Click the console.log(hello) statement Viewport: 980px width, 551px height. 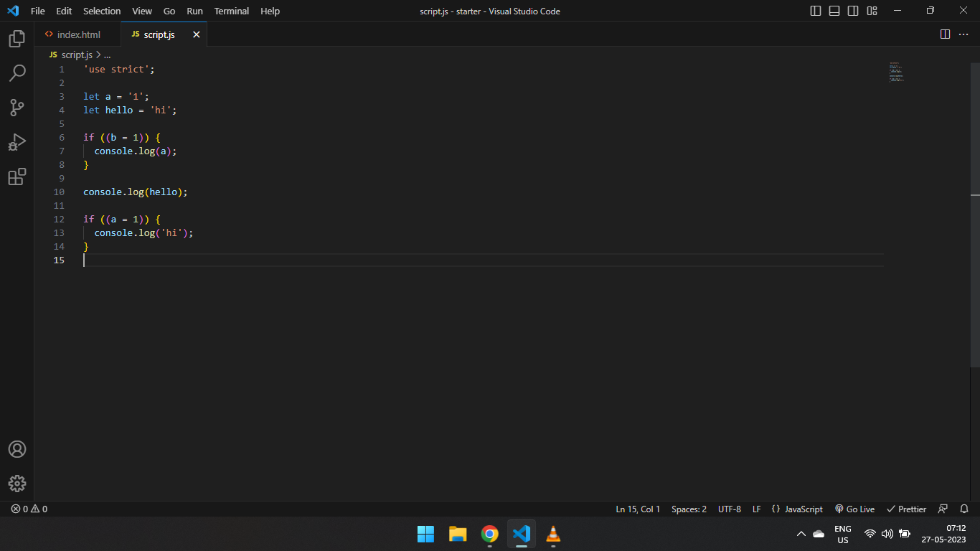coord(135,192)
